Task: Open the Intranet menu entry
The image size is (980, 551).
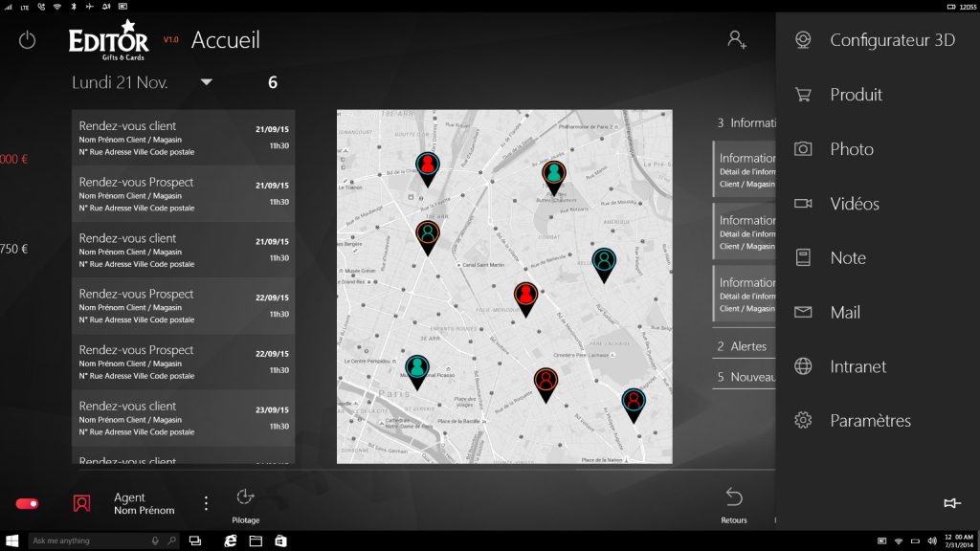Action: 857,366
